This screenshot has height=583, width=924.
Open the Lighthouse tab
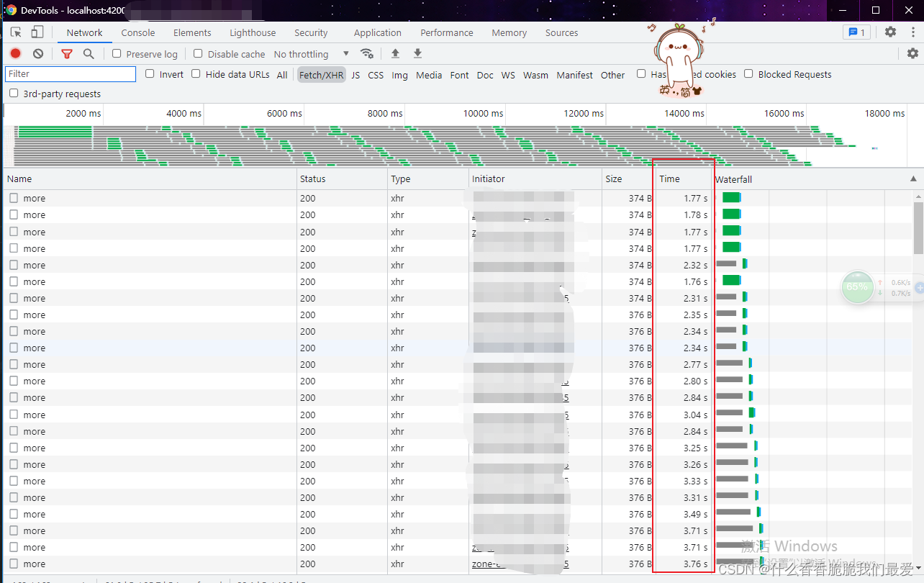253,32
